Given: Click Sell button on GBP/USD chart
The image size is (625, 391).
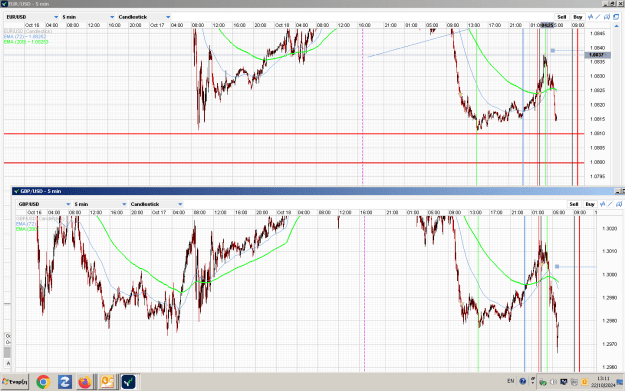Looking at the screenshot, I should (x=574, y=204).
